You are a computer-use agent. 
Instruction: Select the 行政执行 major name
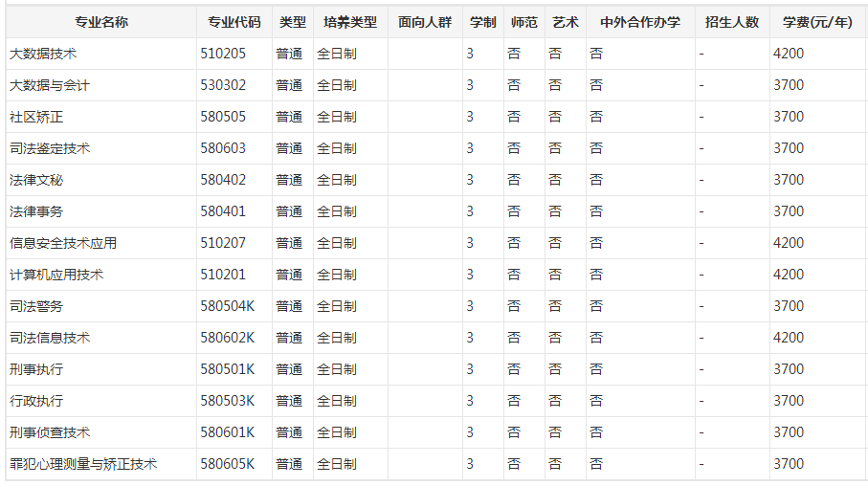(x=36, y=401)
